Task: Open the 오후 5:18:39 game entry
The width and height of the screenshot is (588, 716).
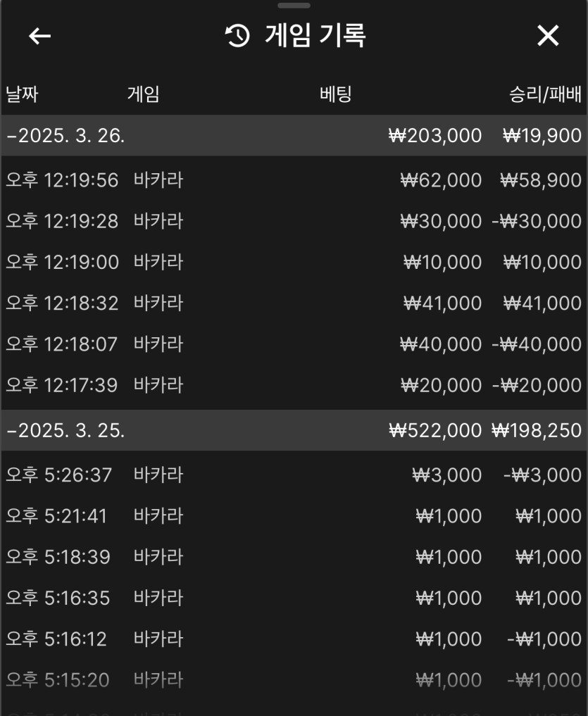Action: click(x=294, y=557)
